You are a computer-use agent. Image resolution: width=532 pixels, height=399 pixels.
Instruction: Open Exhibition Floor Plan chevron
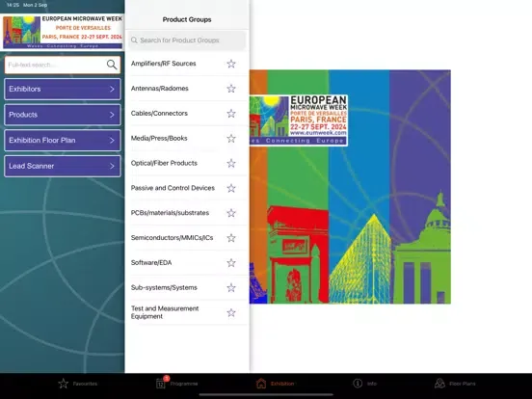click(112, 140)
